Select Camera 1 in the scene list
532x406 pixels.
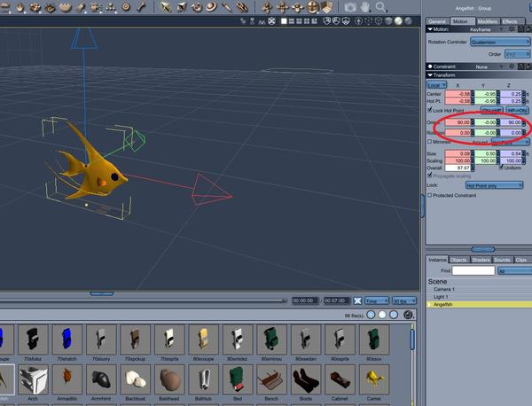point(479,289)
